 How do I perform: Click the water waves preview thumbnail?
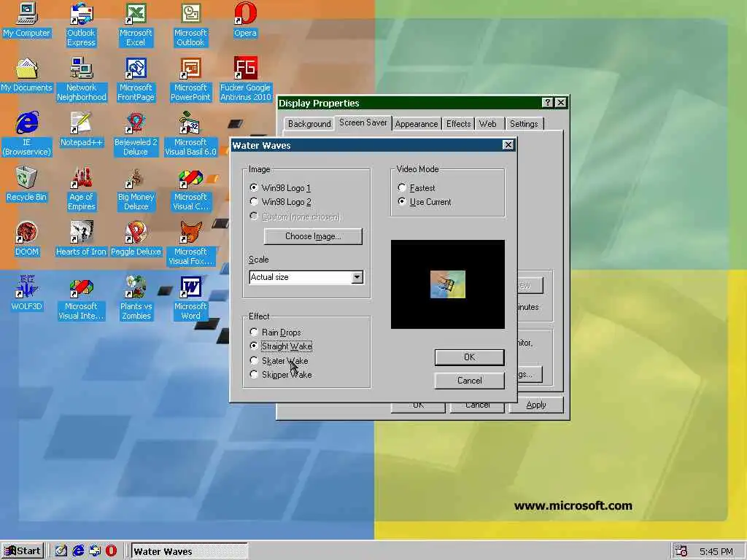click(448, 284)
